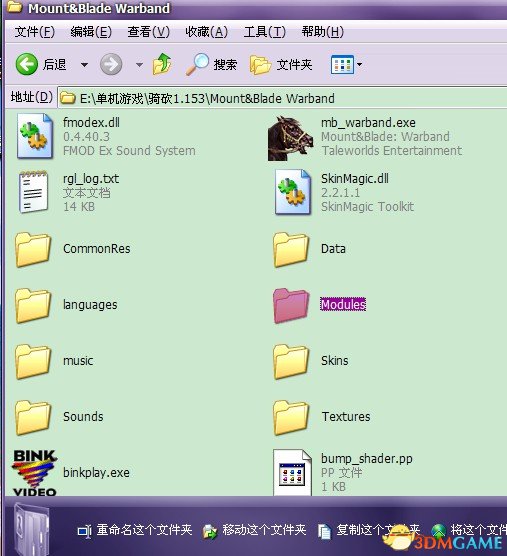
Task: Select the mb_warband.exe file name
Action: click(368, 122)
